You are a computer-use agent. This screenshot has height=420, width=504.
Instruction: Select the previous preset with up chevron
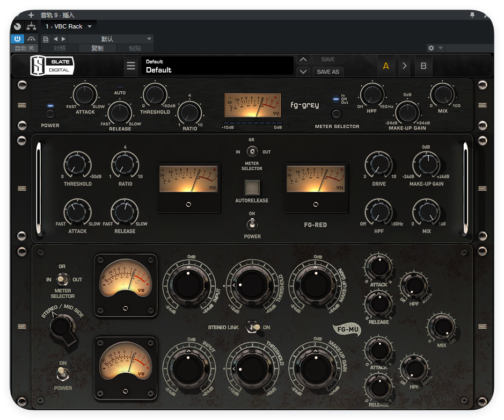coord(303,60)
